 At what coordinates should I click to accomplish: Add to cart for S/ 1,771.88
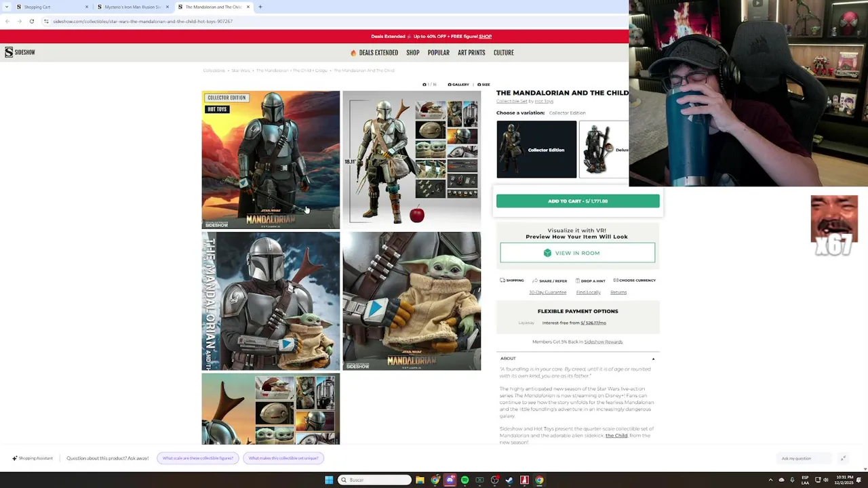pyautogui.click(x=578, y=201)
